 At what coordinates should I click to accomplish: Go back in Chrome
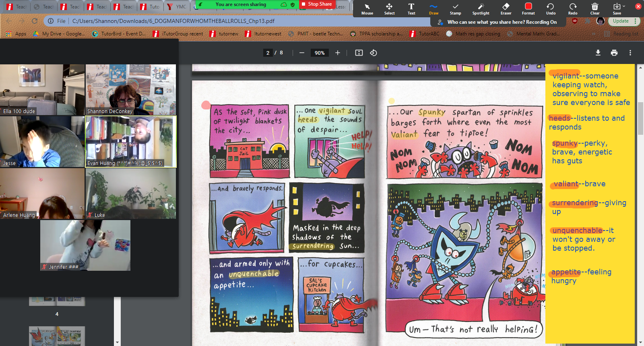click(x=9, y=21)
